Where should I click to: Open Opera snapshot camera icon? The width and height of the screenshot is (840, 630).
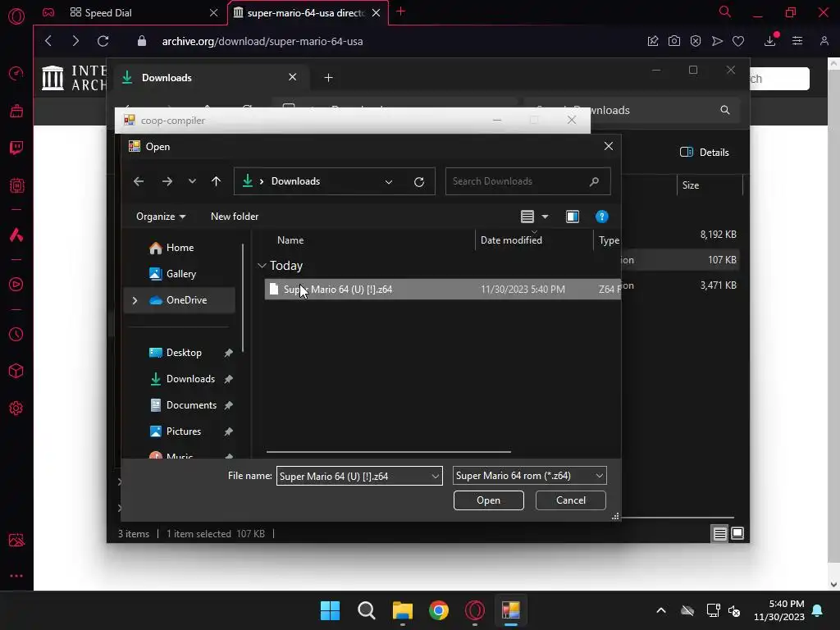point(674,41)
